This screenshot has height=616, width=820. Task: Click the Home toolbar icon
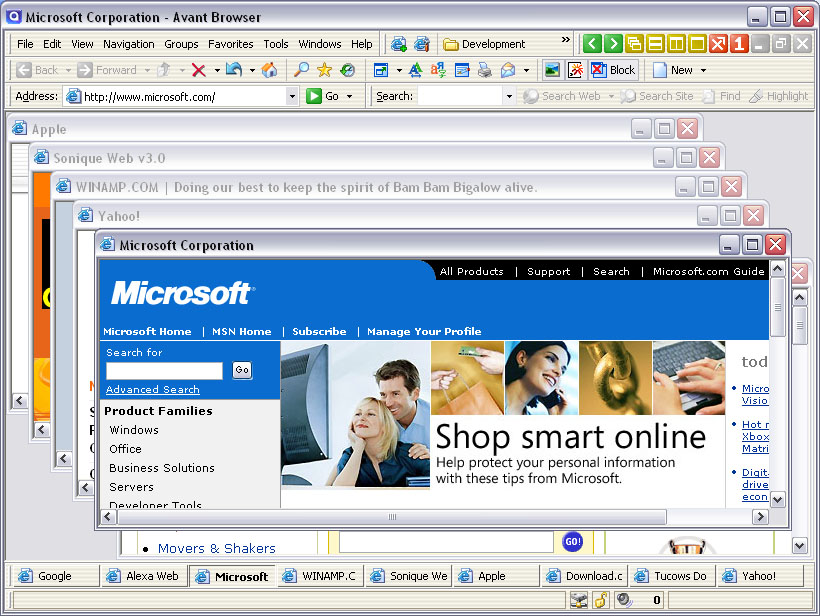(x=269, y=70)
